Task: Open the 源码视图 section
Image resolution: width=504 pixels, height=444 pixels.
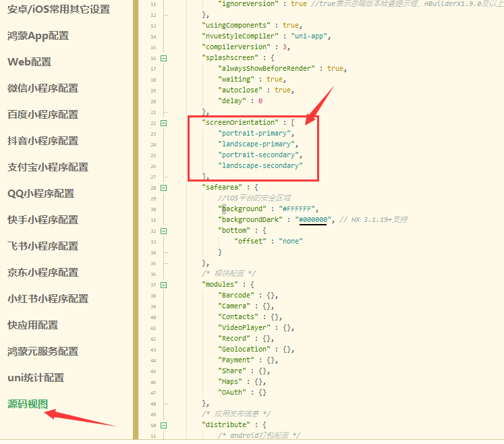Action: (x=28, y=404)
